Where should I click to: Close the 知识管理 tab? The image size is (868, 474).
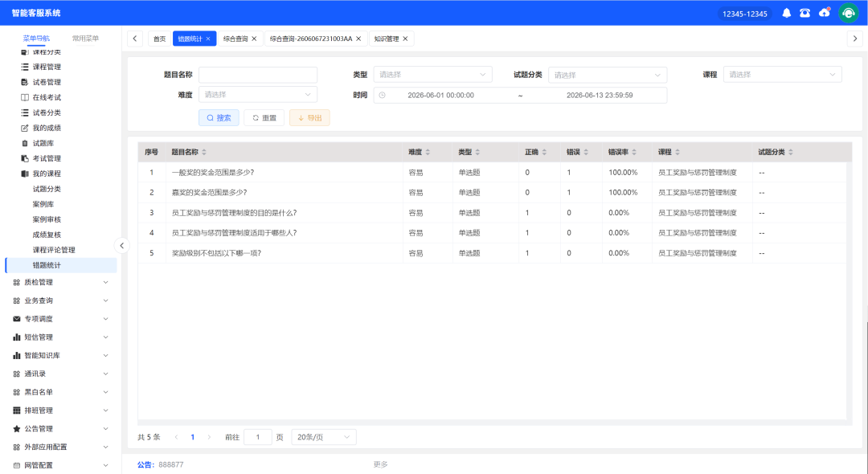click(x=405, y=39)
